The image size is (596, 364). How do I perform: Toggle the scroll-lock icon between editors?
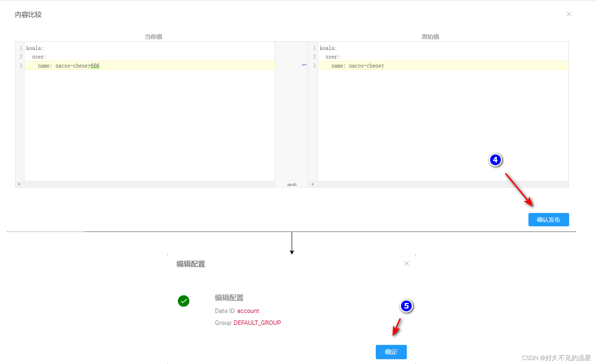coord(292,185)
